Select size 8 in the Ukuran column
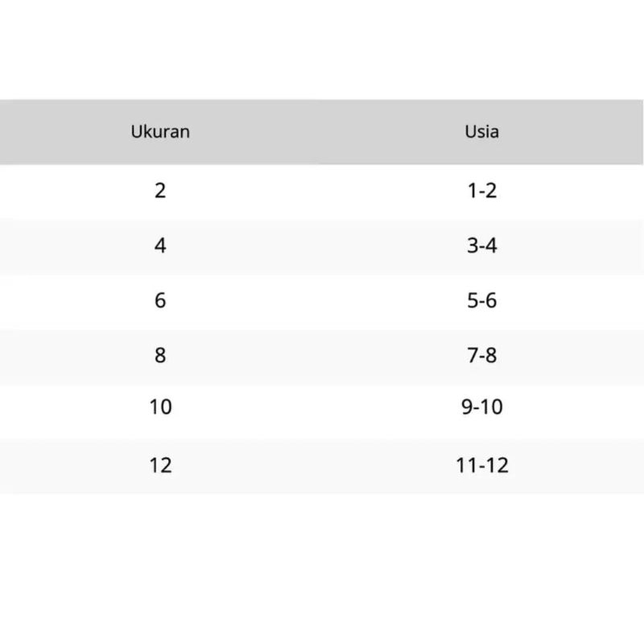 tap(160, 355)
